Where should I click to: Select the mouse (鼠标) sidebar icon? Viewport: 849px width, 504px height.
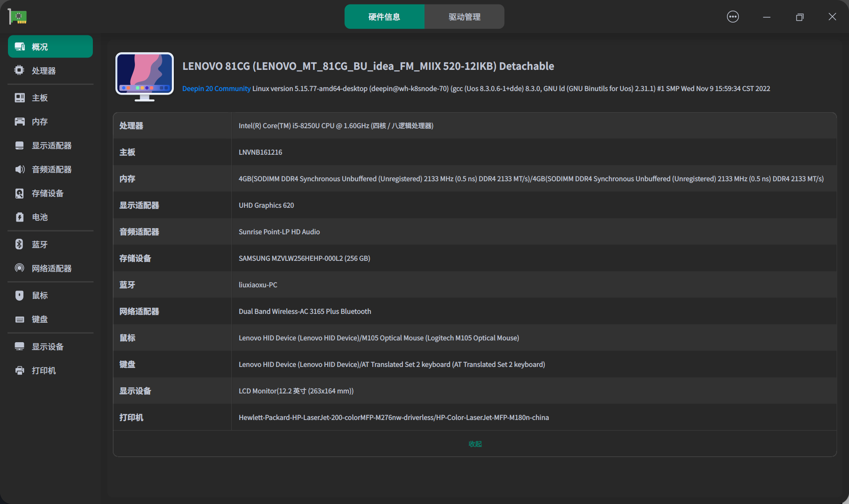[19, 295]
